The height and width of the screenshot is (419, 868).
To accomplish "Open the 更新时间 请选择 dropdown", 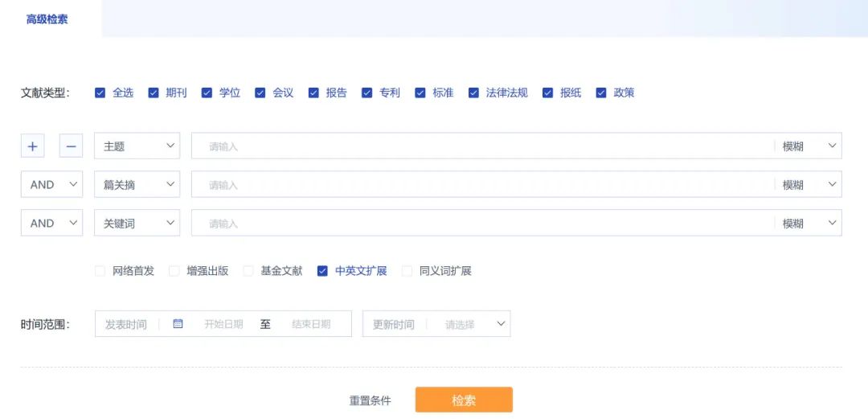I will 476,324.
